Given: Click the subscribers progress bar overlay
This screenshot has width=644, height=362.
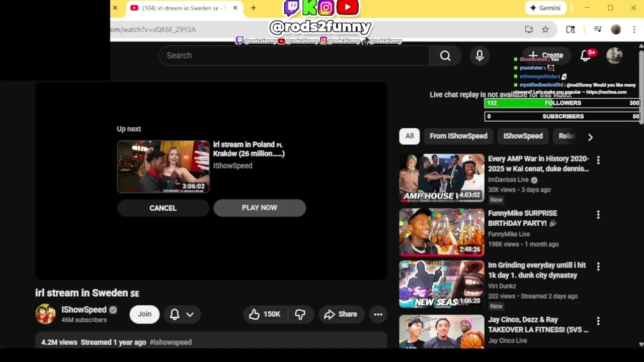Looking at the screenshot, I should pos(562,116).
